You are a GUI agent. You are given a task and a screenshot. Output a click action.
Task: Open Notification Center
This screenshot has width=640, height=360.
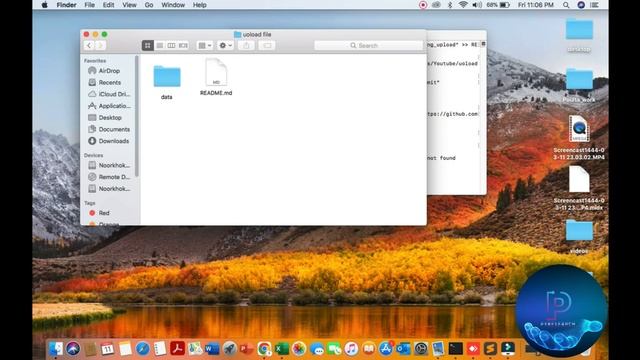tap(594, 5)
